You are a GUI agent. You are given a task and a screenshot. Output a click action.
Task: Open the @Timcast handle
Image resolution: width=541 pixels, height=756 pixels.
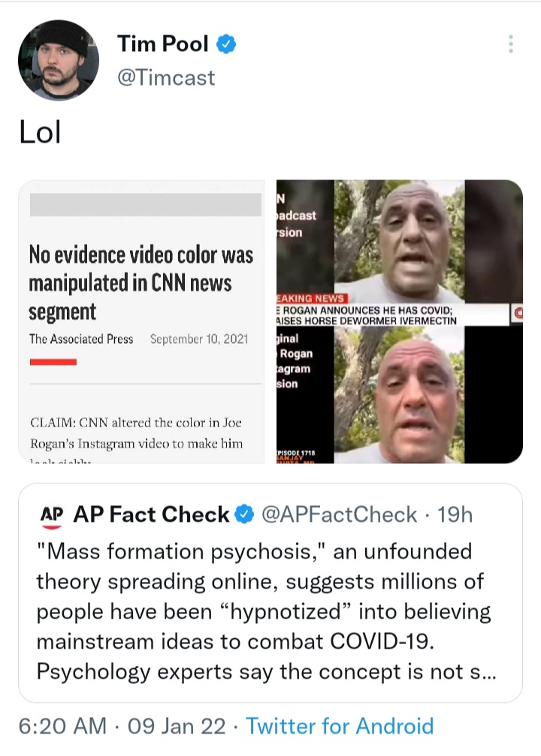[167, 77]
